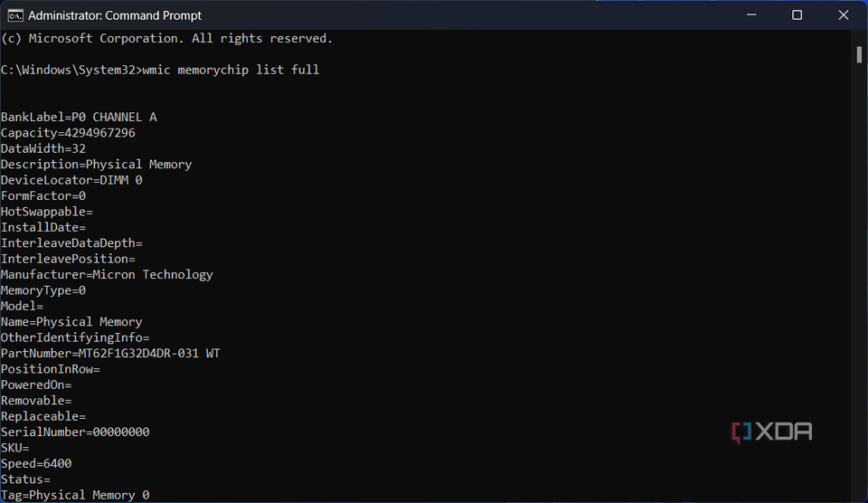The image size is (868, 503).
Task: Click the Description=Physical Memory line
Action: pos(96,165)
